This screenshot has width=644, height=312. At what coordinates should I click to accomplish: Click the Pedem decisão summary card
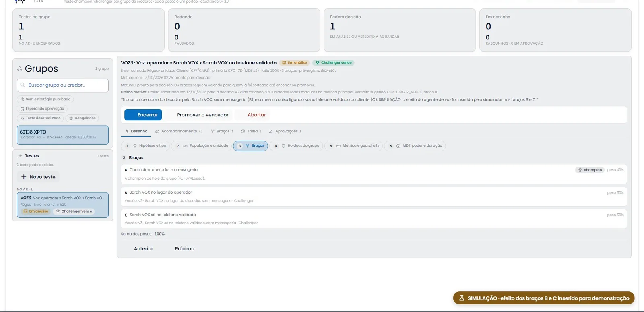point(400,30)
